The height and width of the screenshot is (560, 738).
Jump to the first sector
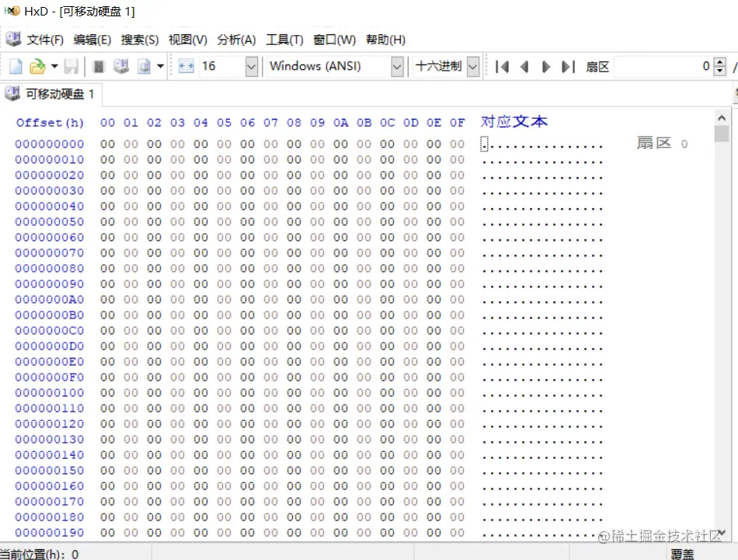point(502,67)
